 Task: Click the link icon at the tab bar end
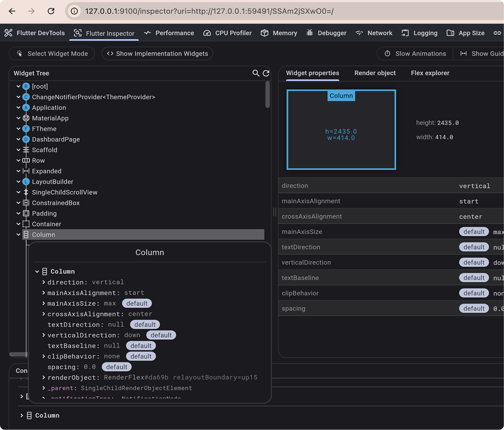[x=497, y=33]
